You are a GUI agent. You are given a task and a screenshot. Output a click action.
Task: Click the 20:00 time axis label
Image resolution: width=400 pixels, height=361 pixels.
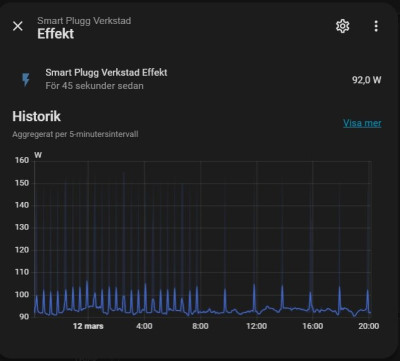pyautogui.click(x=368, y=326)
